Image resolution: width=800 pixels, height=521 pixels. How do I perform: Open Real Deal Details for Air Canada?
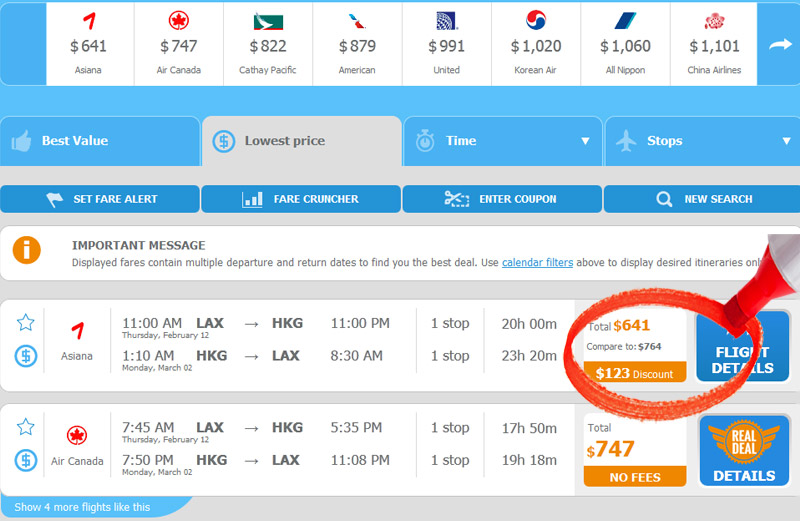[x=744, y=451]
